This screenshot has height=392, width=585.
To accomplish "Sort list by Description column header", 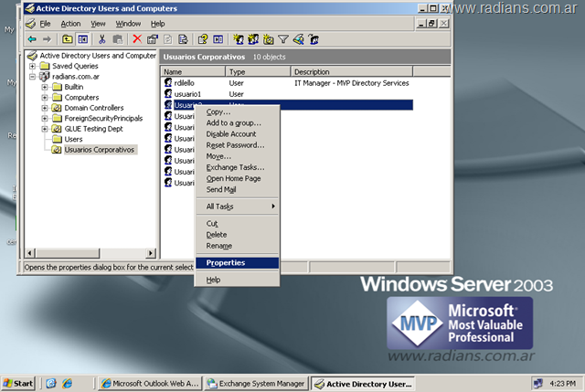I will click(x=351, y=71).
